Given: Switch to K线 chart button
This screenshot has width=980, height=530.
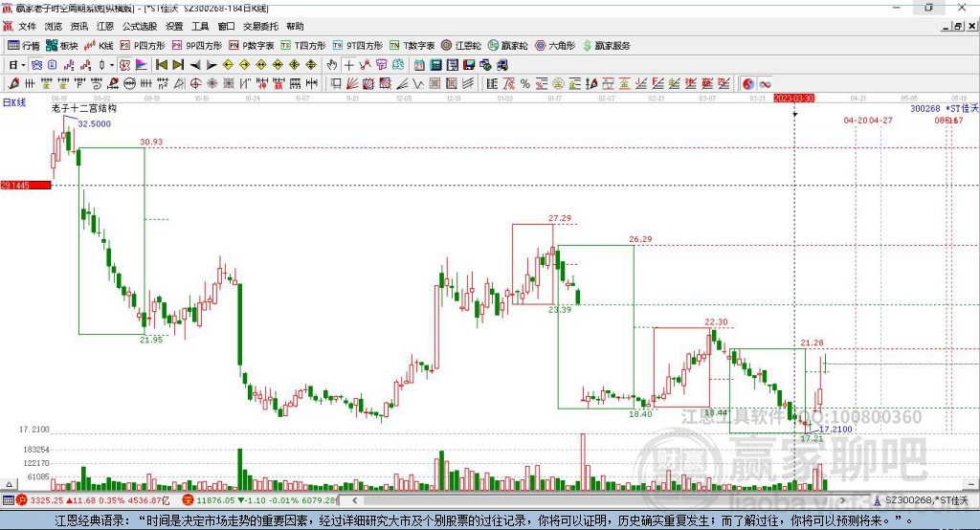Looking at the screenshot, I should pyautogui.click(x=99, y=46).
